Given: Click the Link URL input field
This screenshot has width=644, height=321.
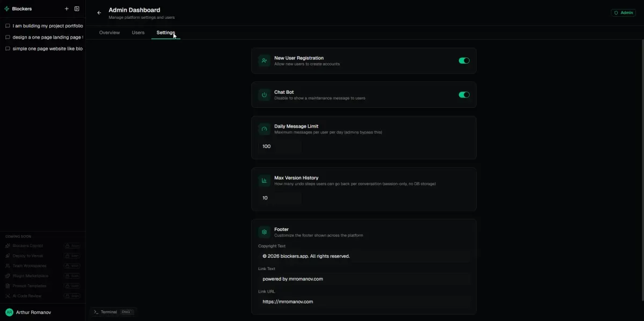Looking at the screenshot, I should [364, 302].
